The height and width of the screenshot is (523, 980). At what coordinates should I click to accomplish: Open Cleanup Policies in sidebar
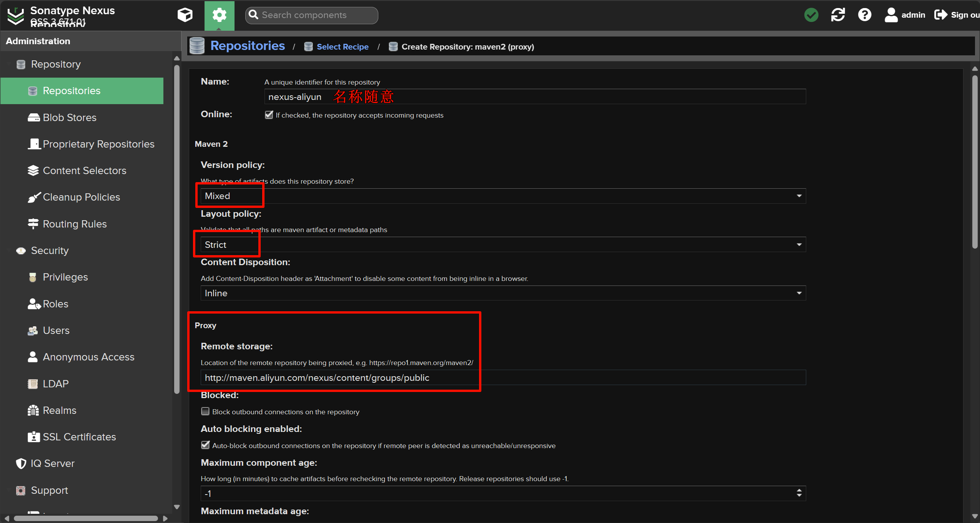[x=81, y=197]
